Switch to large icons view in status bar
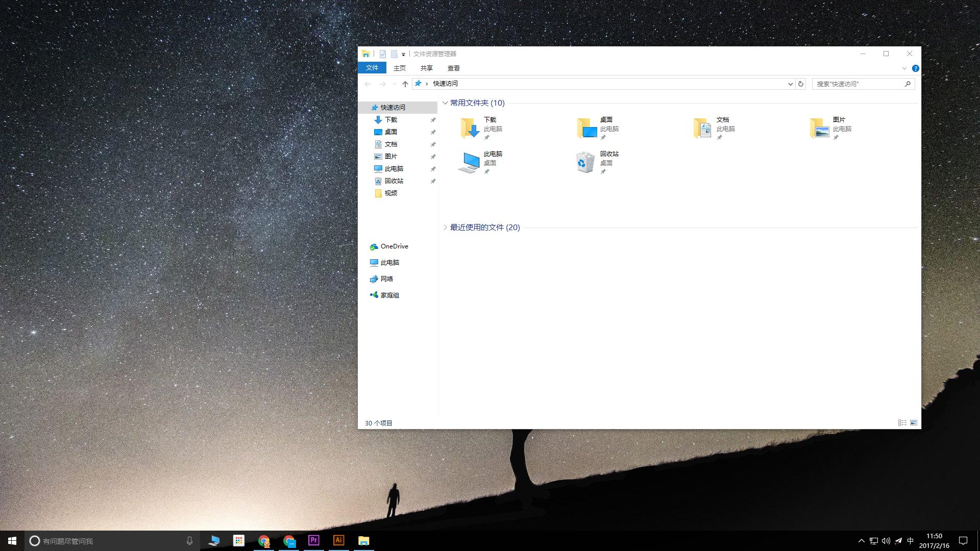The image size is (980, 551). 914,422
